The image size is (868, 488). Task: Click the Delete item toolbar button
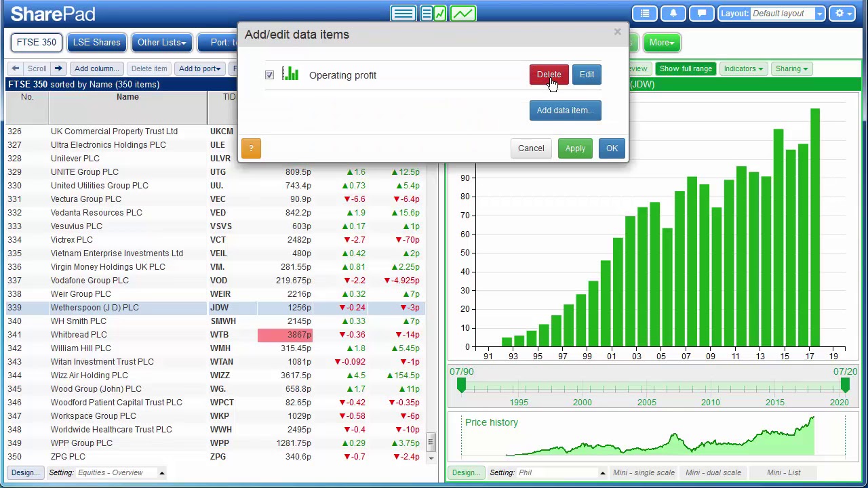[149, 68]
